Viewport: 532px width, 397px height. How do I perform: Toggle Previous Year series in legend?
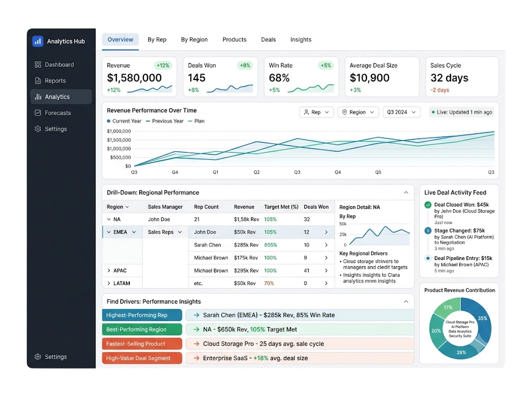pyautogui.click(x=165, y=121)
